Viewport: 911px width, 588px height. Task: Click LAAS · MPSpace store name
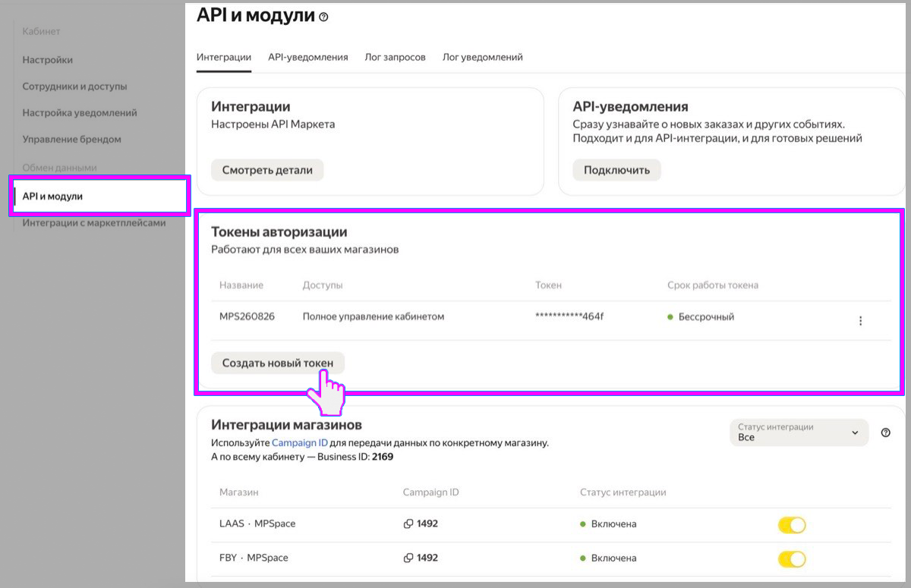pos(257,524)
